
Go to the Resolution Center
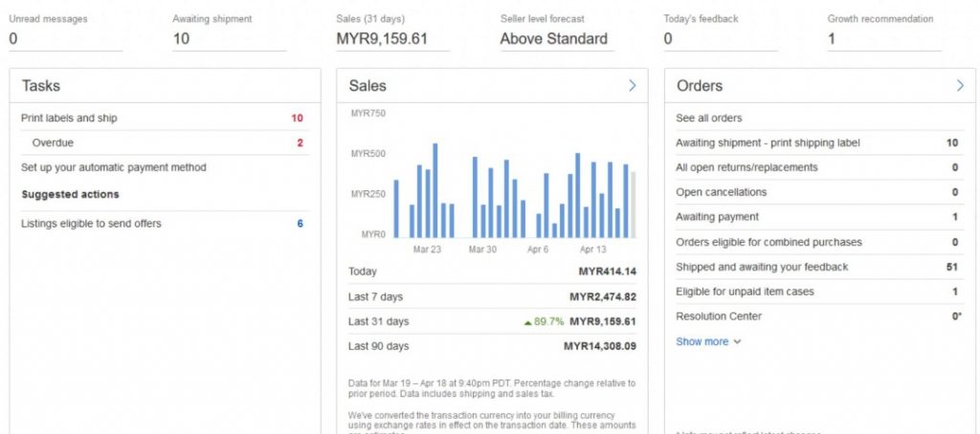tap(719, 316)
